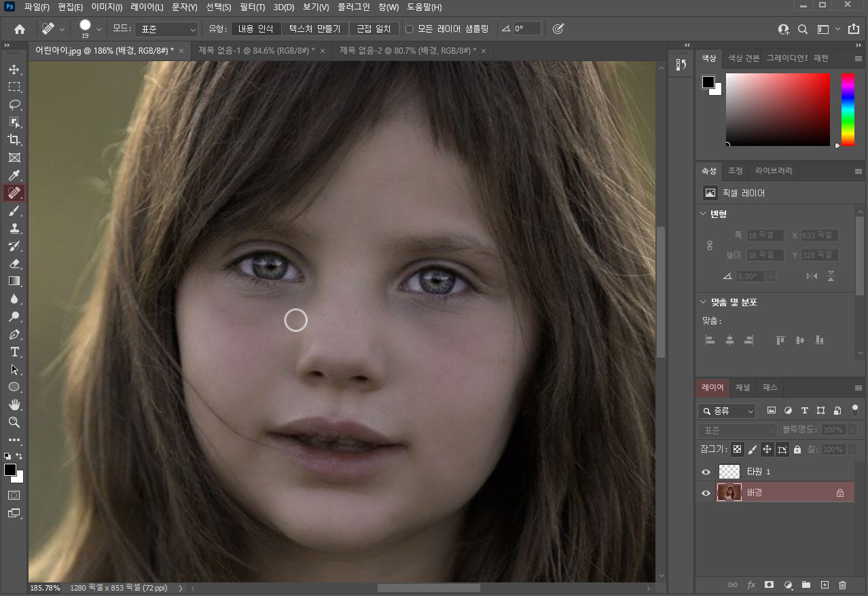Select the Horizontal Type tool

coord(14,352)
